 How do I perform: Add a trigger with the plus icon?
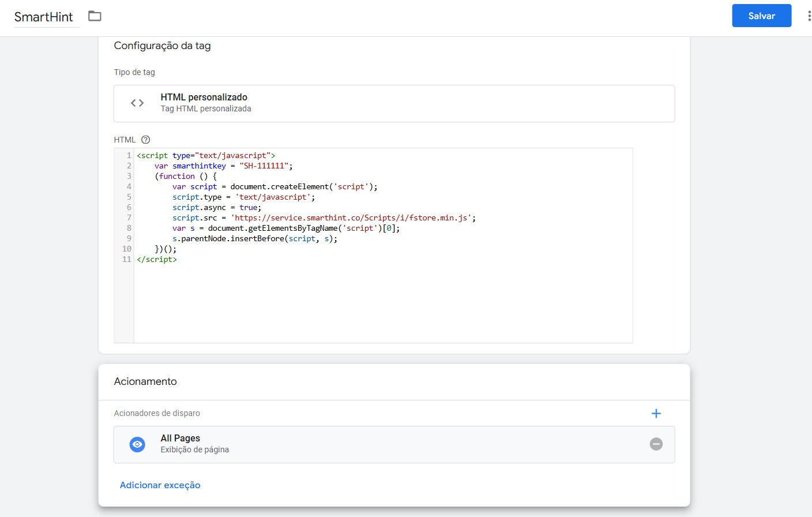coord(656,413)
